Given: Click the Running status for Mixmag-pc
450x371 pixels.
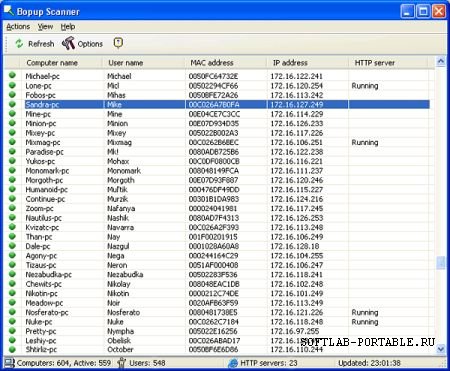Looking at the screenshot, I should tap(365, 142).
